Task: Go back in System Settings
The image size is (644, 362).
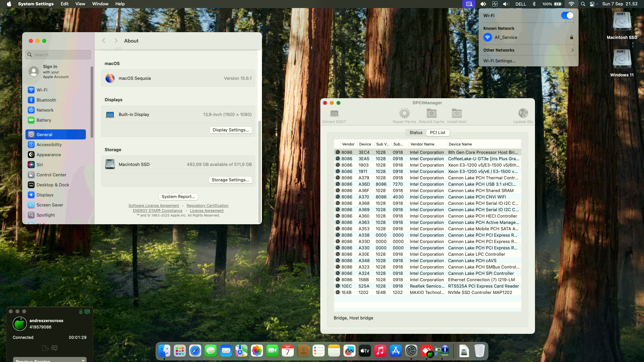Action: pos(104,41)
